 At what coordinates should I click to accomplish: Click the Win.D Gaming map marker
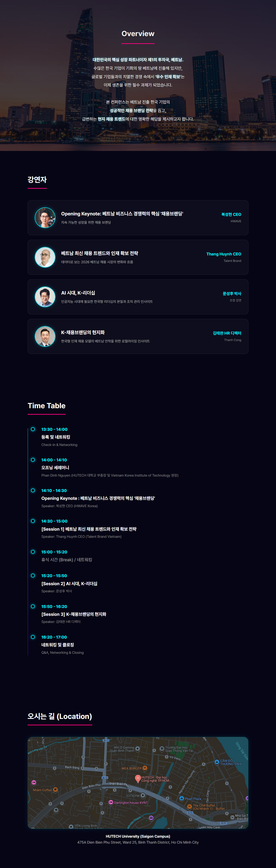click(138, 749)
